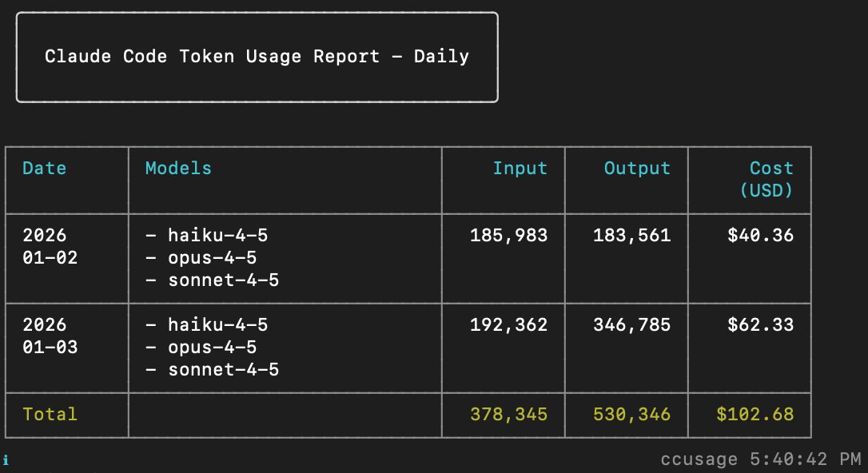Select cost value '$40.36'
The image size is (868, 473).
(x=761, y=235)
